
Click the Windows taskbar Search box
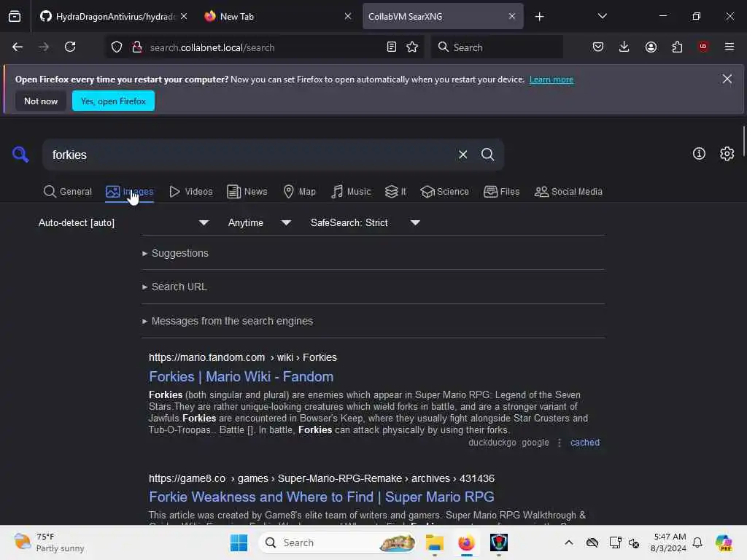point(337,542)
